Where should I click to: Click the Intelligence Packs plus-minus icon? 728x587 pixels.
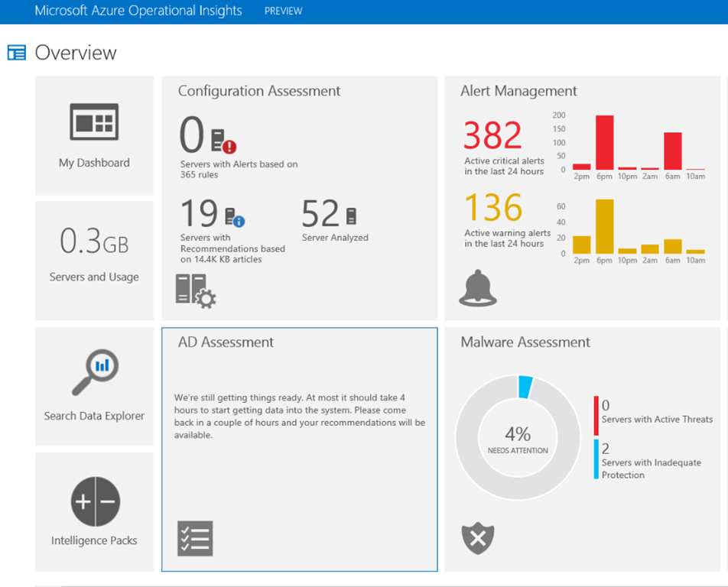94,501
